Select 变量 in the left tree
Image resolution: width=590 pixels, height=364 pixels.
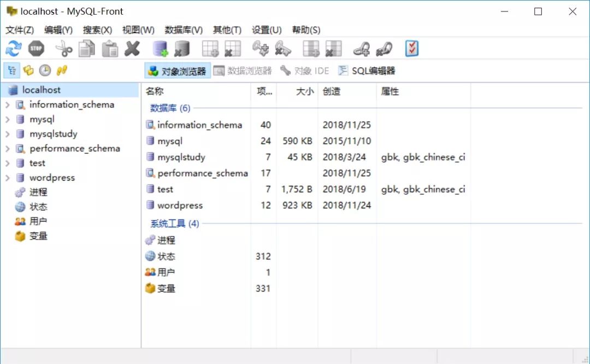38,236
